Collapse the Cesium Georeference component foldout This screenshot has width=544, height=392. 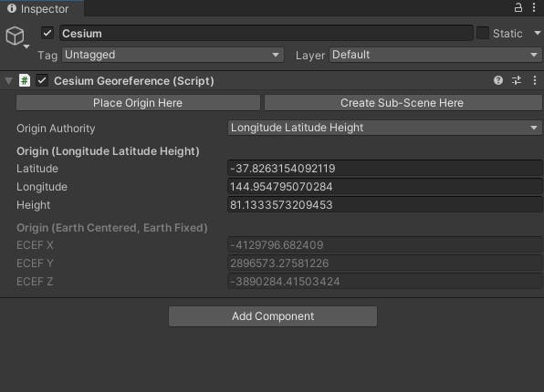[x=9, y=81]
